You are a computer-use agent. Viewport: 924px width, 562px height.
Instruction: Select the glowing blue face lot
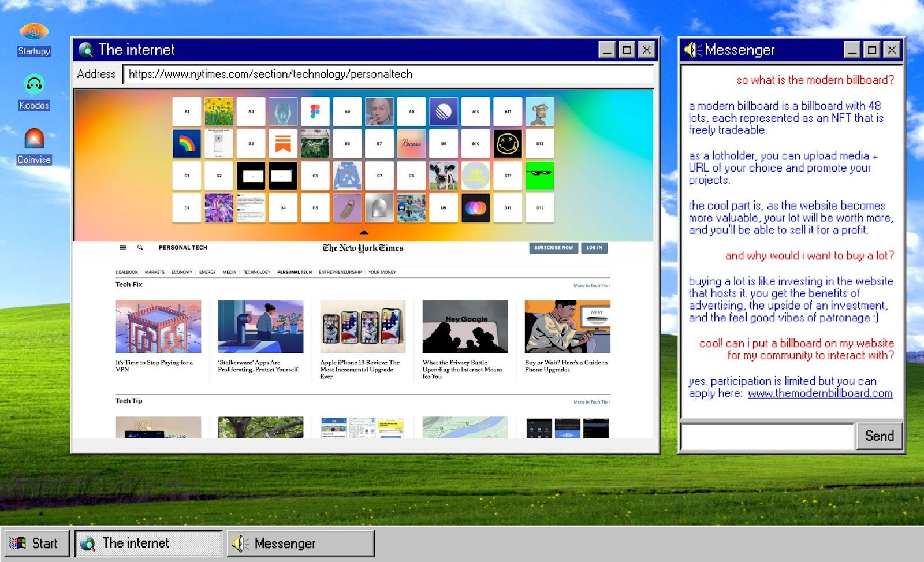tap(283, 111)
